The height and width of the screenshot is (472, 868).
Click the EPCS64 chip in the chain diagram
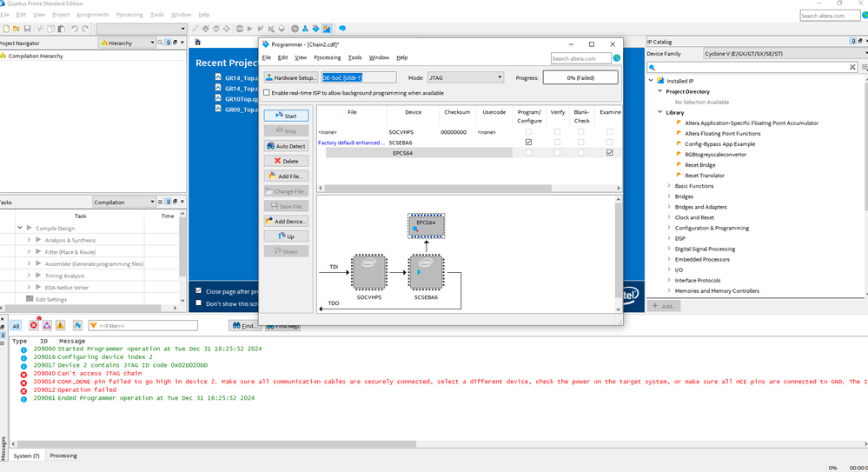[426, 226]
